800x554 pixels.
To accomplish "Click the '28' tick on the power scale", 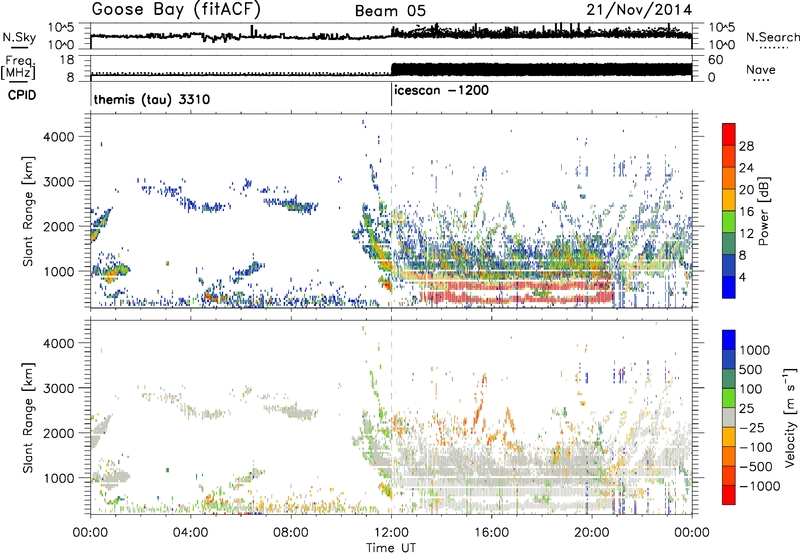I will click(746, 146).
